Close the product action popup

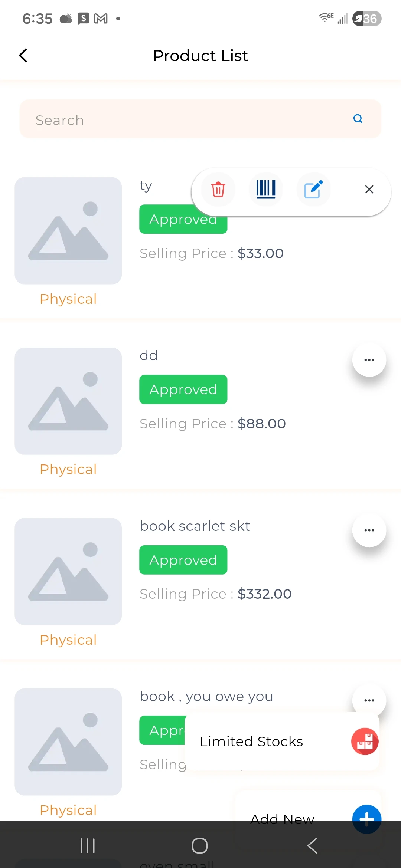click(x=369, y=190)
